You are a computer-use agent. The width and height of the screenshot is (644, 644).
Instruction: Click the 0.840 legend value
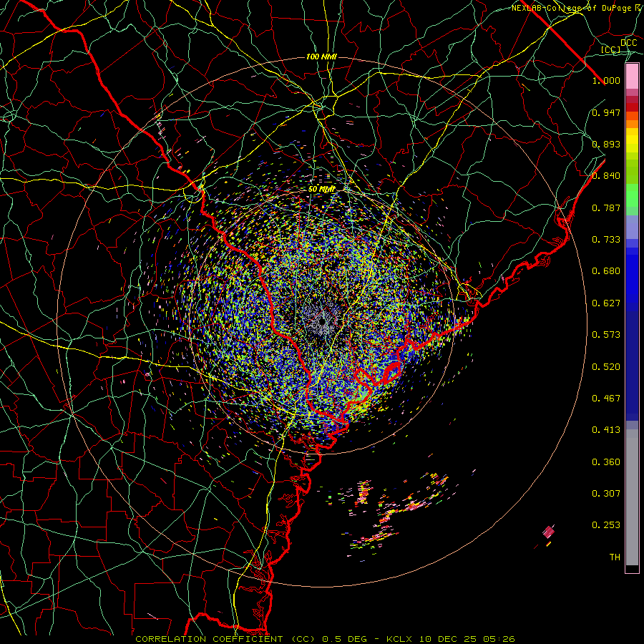pyautogui.click(x=606, y=176)
